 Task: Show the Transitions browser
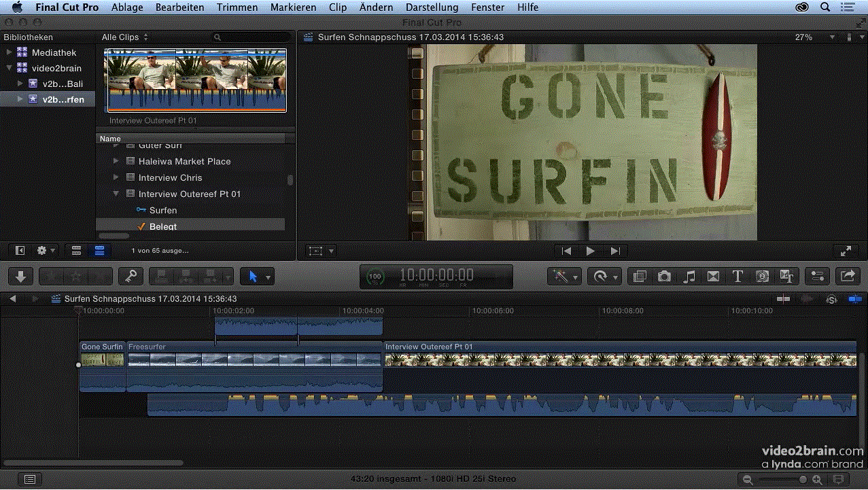713,277
